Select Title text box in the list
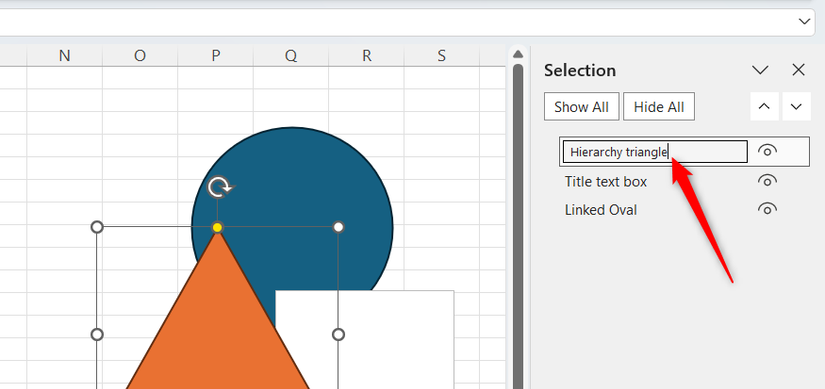The width and height of the screenshot is (825, 389). 606,182
